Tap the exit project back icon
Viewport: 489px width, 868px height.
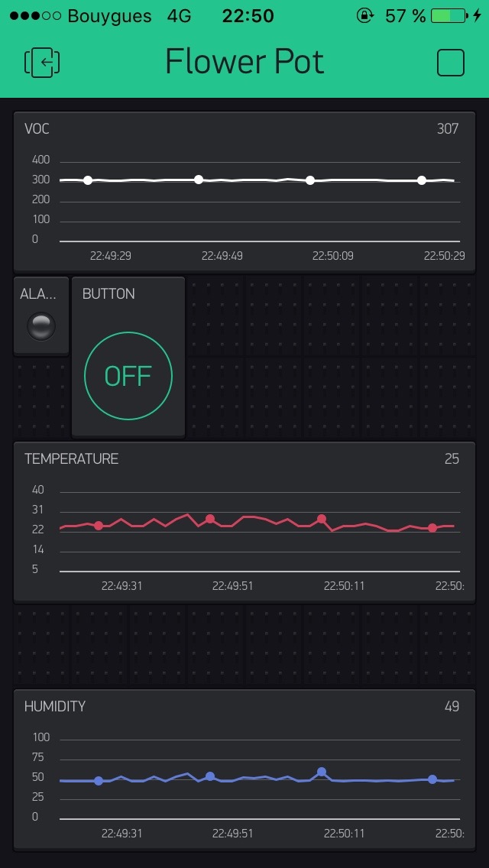43,63
